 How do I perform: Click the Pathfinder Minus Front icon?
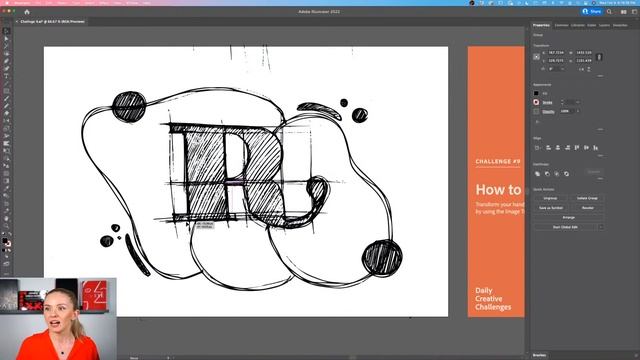[547, 173]
